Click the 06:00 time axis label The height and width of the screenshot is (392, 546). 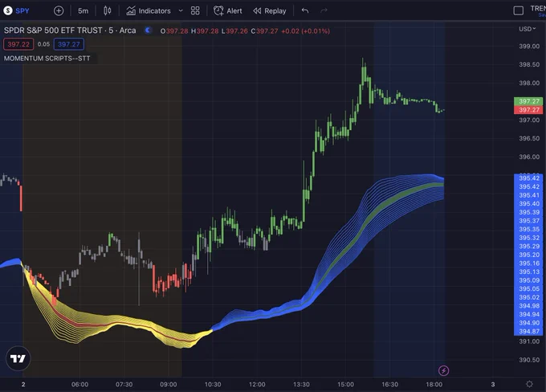(79, 384)
